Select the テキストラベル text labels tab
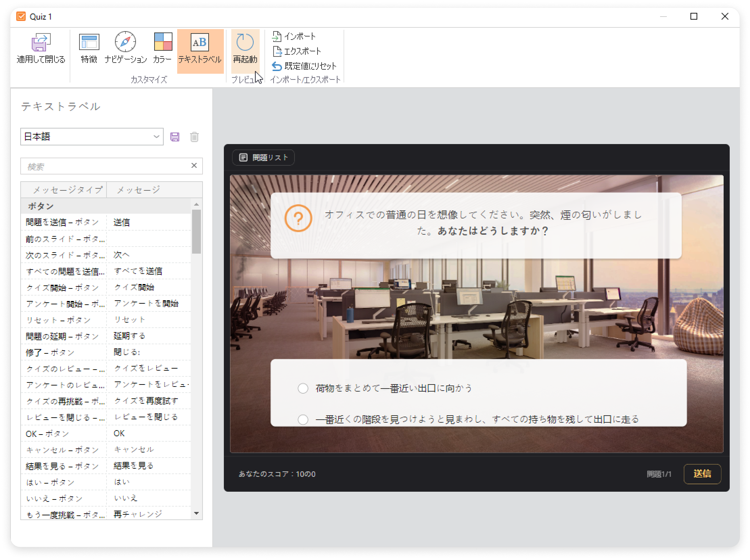This screenshot has height=560, width=750. click(200, 51)
